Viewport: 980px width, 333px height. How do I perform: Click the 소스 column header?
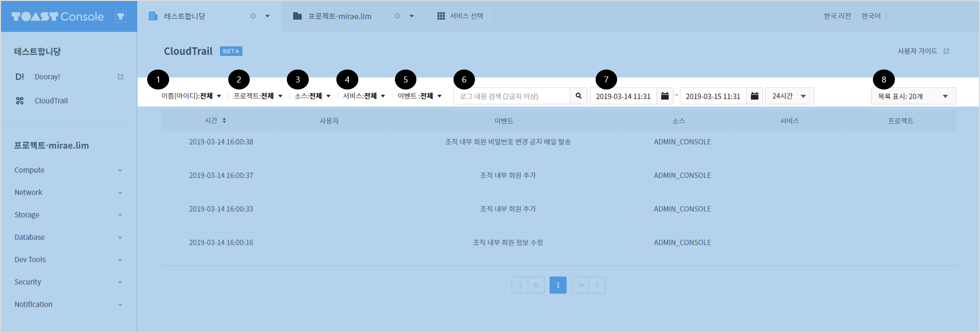coord(678,120)
